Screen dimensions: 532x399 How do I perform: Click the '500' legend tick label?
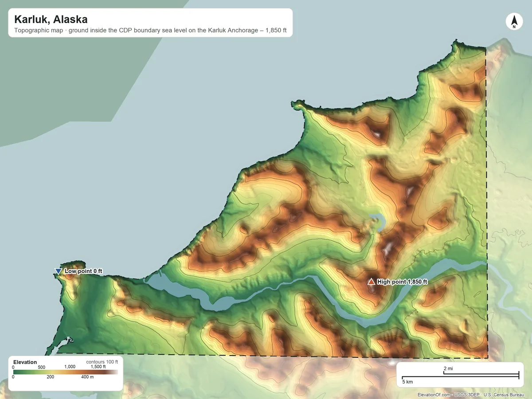click(42, 367)
